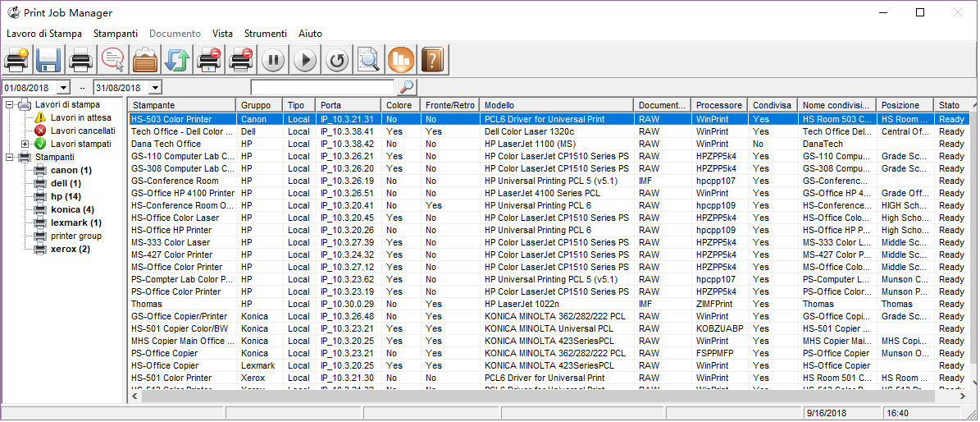Click the KOBZUABP processor cell
Viewport: 980px width, 422px height.
click(719, 328)
